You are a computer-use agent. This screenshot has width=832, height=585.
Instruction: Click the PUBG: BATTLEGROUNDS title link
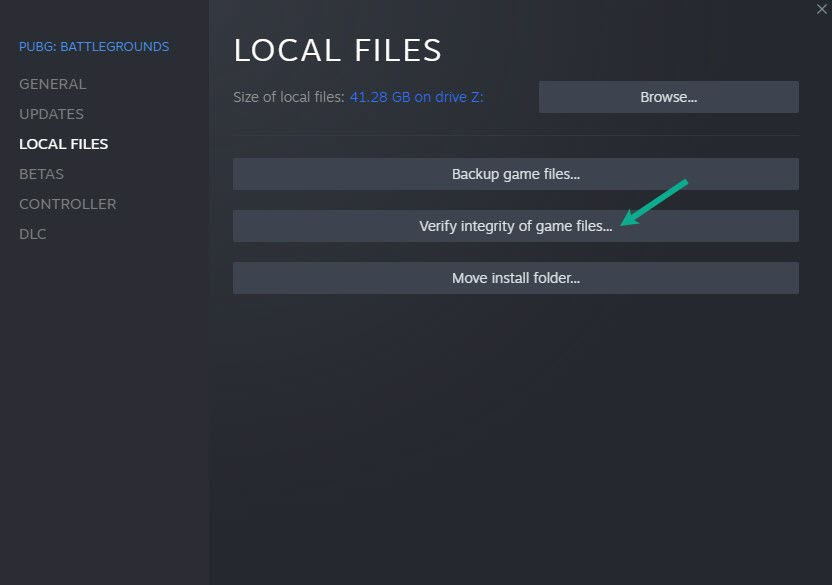point(94,47)
